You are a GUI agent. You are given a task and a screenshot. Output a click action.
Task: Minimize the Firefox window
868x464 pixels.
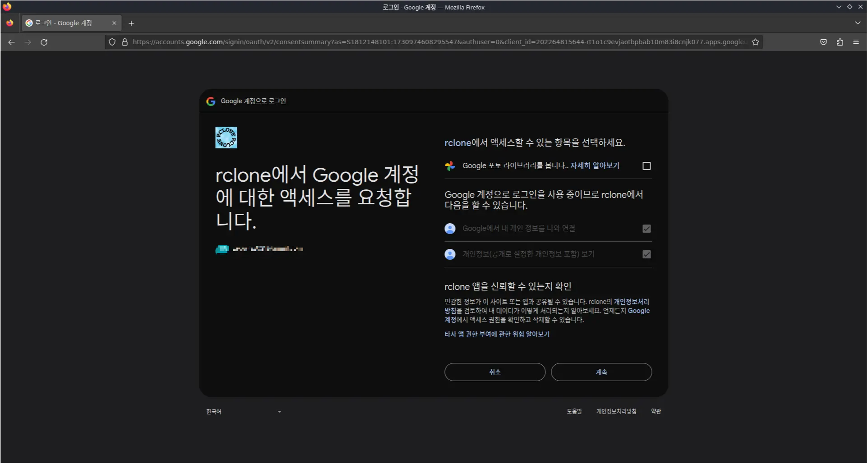[839, 7]
